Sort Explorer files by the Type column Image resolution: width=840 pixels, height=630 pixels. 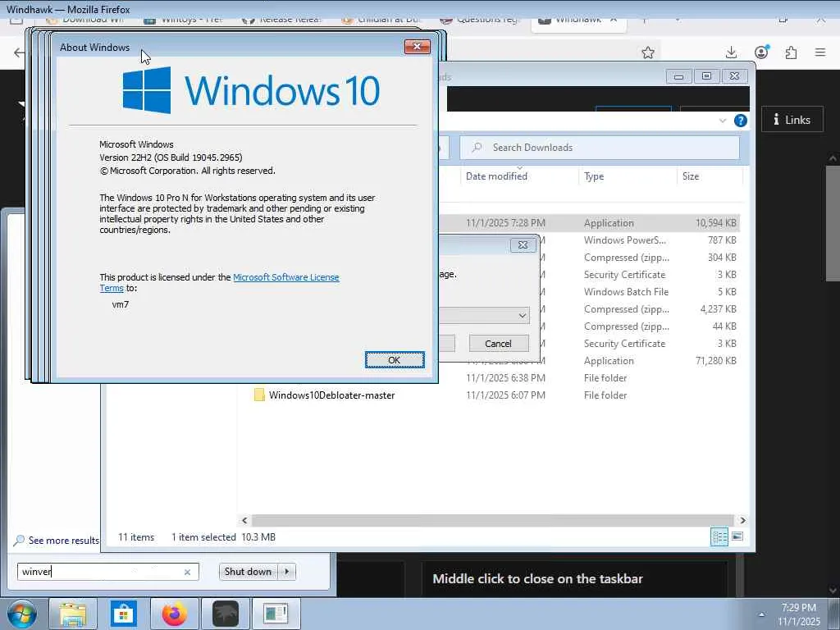(594, 176)
